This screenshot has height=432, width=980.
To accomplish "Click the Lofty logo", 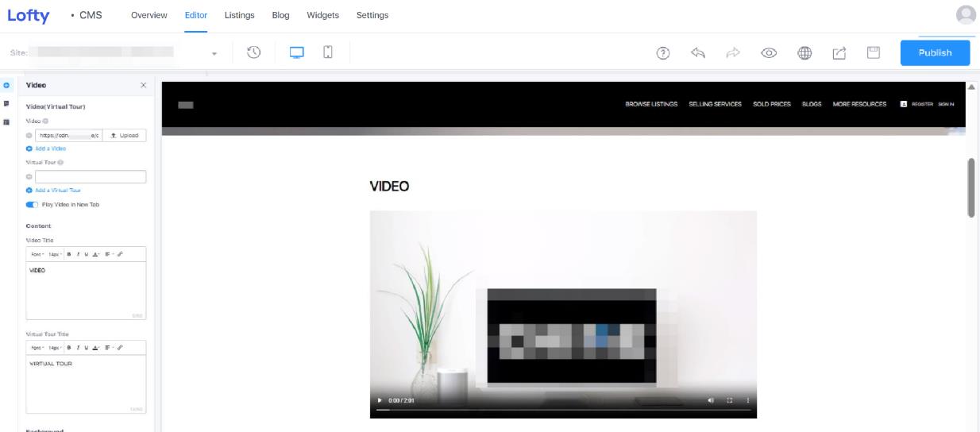I will (28, 15).
